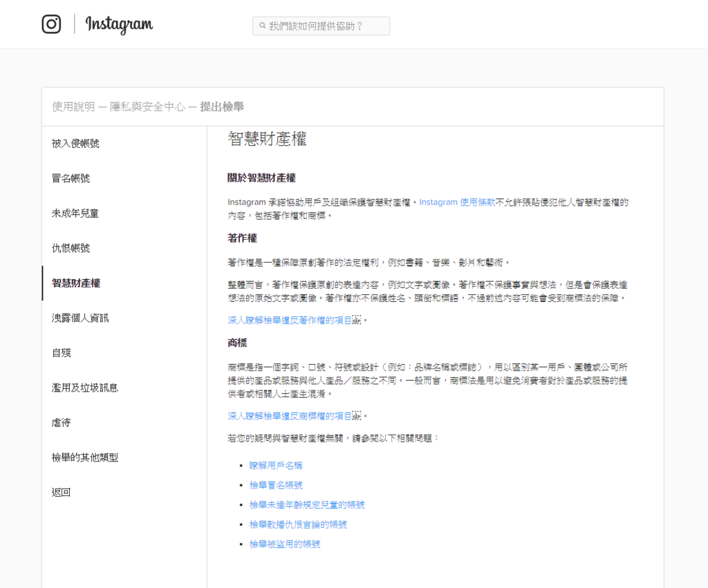Click the Instagram camera logo icon
Viewport: 708px width, 588px height.
point(51,24)
